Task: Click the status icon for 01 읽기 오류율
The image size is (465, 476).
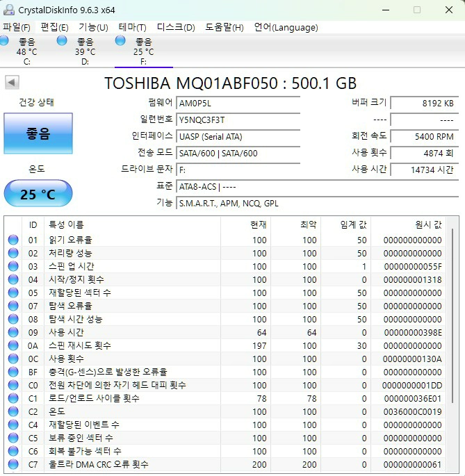Action: coord(13,240)
